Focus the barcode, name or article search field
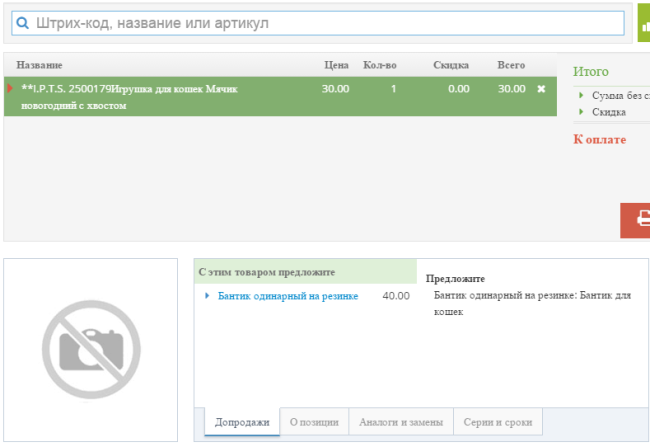The width and height of the screenshot is (650, 447). point(318,23)
